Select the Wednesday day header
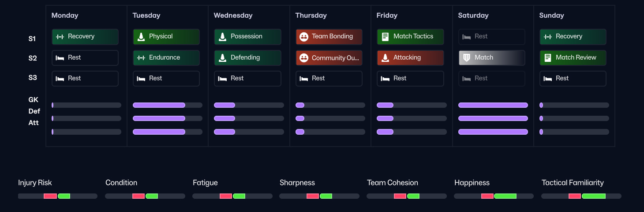 coord(233,15)
